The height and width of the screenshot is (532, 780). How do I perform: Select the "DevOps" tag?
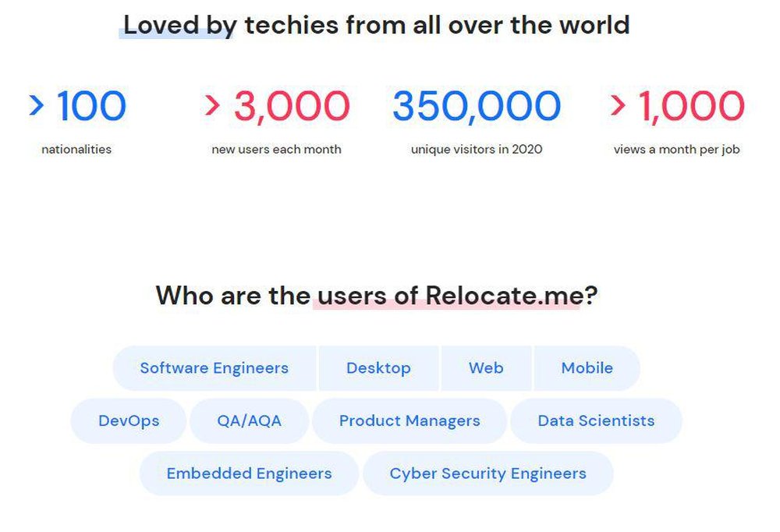click(x=129, y=420)
